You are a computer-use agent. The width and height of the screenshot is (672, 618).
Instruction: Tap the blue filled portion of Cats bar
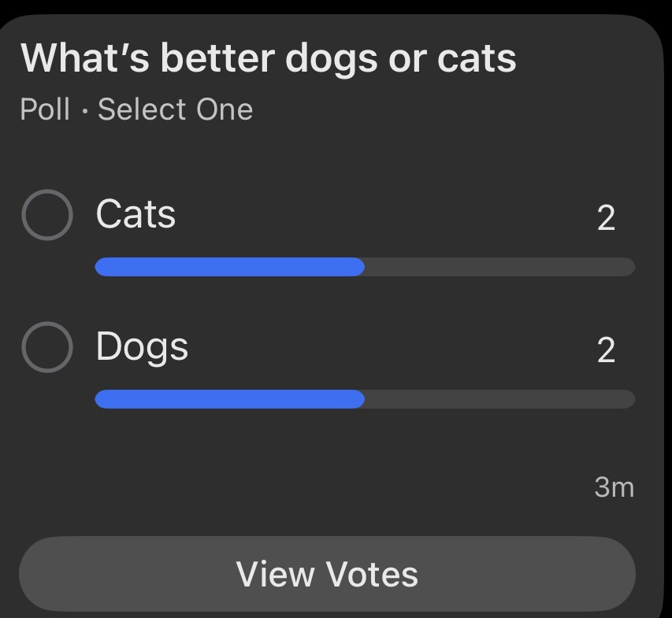(228, 267)
